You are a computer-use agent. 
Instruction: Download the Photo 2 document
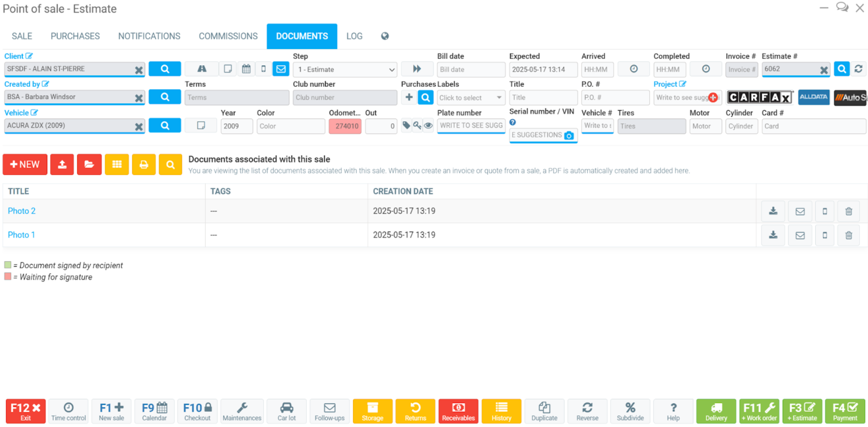773,211
